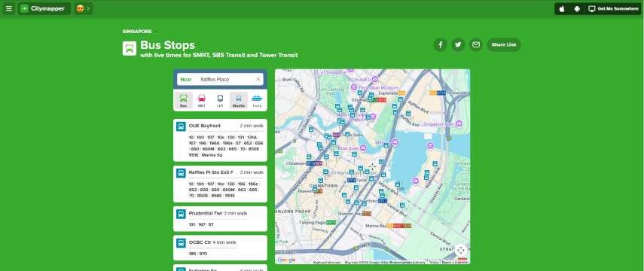This screenshot has width=644, height=271.
Task: Click the Peranakan Museum map marker
Action: point(353,87)
